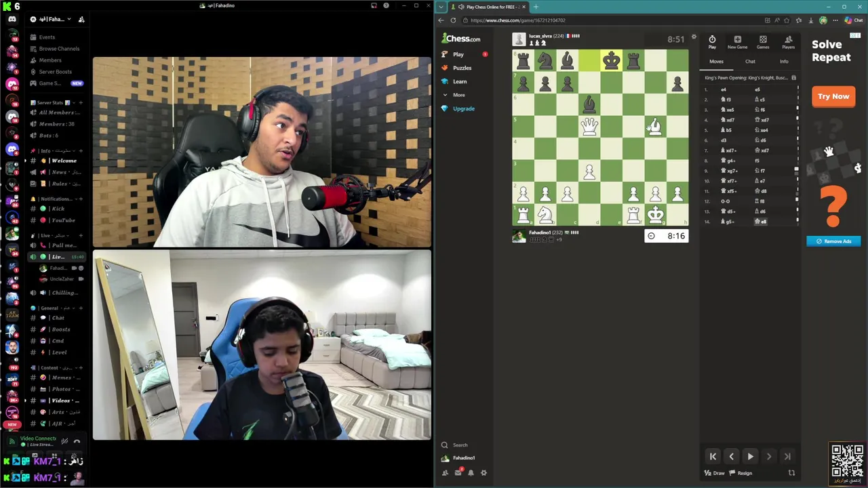Resign the game
868x488 pixels.
pyautogui.click(x=741, y=473)
